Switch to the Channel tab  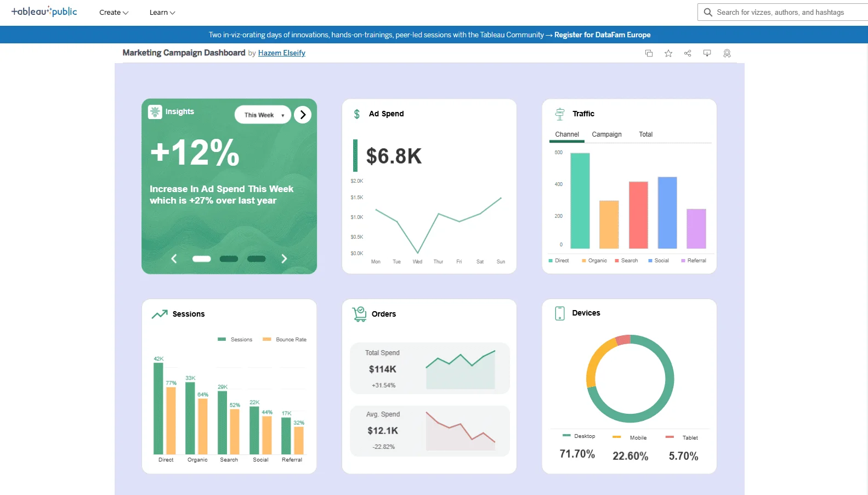coord(567,134)
